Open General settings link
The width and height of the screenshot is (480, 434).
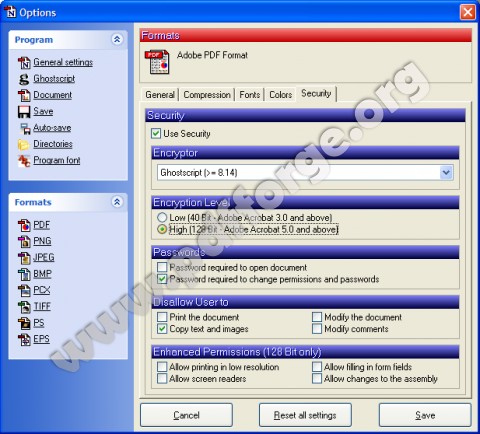[x=63, y=62]
